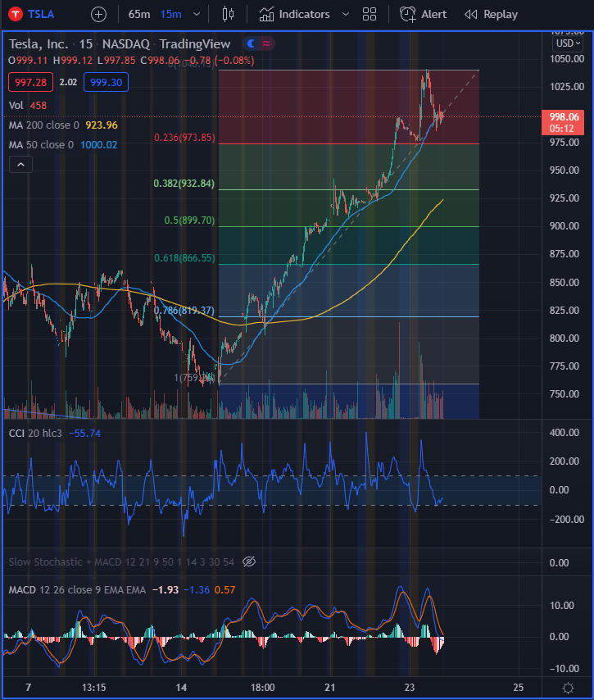Click the Tesla logo icon next to TSLA
The width and height of the screenshot is (594, 700).
16,14
